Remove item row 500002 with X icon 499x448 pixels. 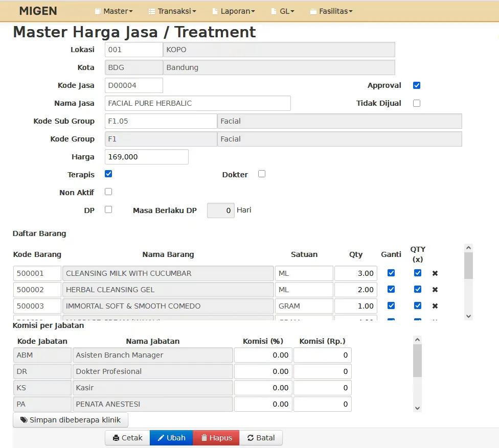point(435,290)
